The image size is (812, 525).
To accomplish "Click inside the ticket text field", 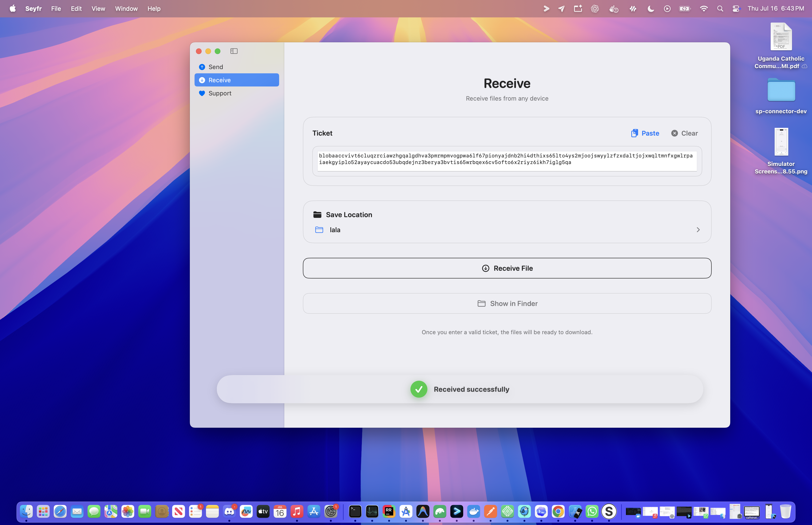I will coord(507,161).
